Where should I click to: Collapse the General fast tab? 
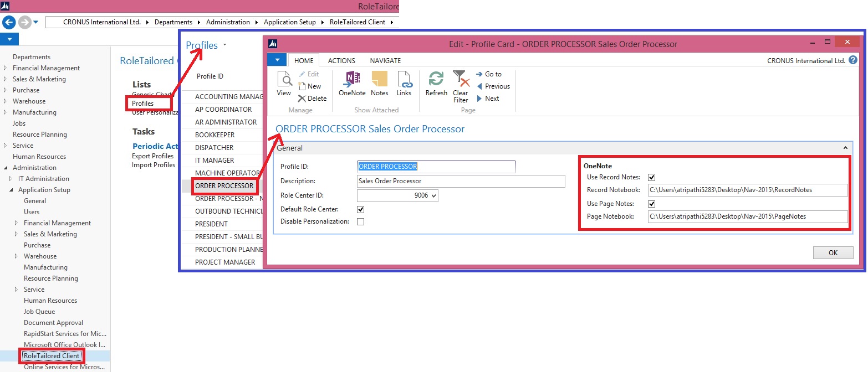point(845,148)
